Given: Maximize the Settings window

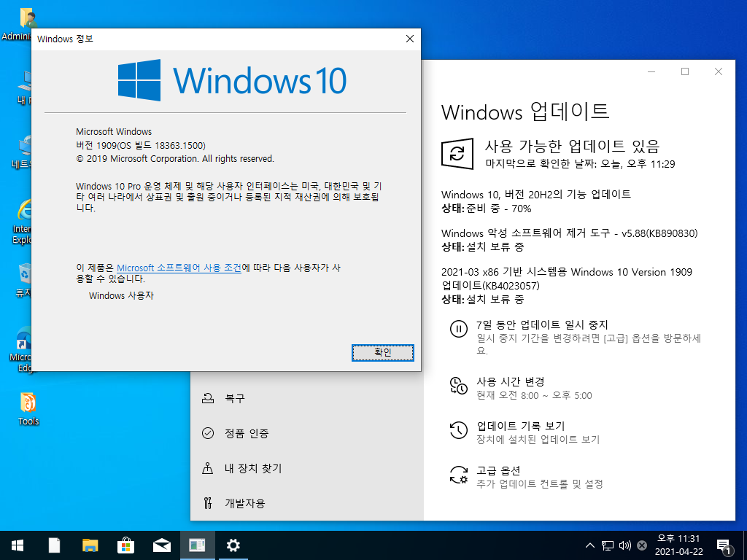Looking at the screenshot, I should [685, 71].
